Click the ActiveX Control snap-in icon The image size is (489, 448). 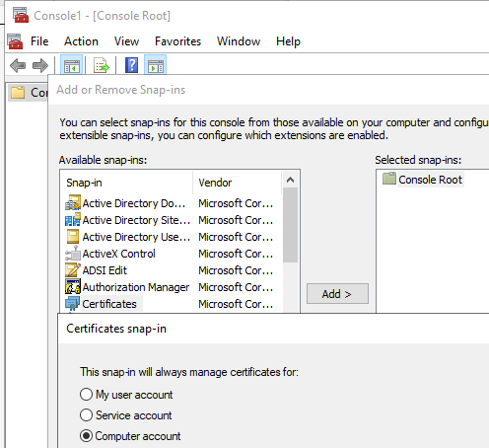(x=73, y=253)
